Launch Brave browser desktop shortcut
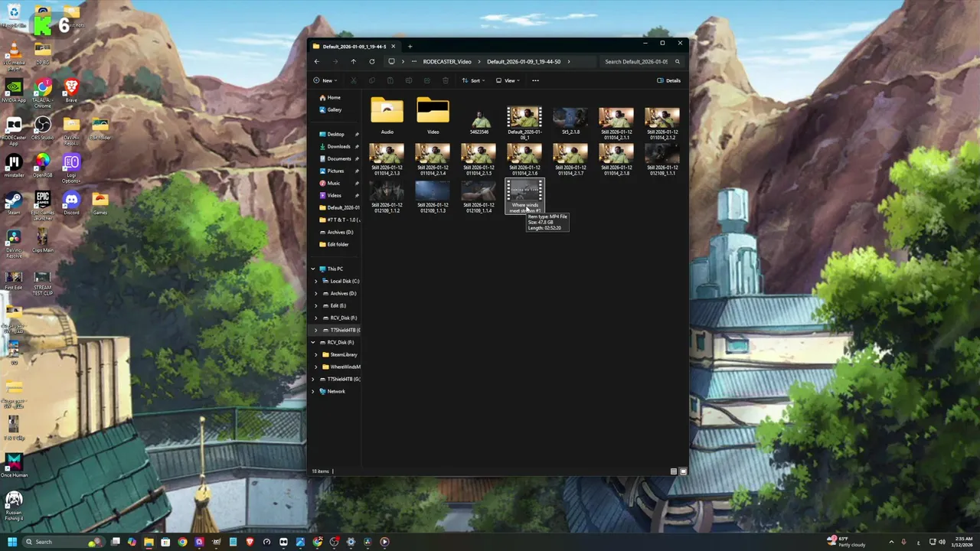 pyautogui.click(x=71, y=90)
